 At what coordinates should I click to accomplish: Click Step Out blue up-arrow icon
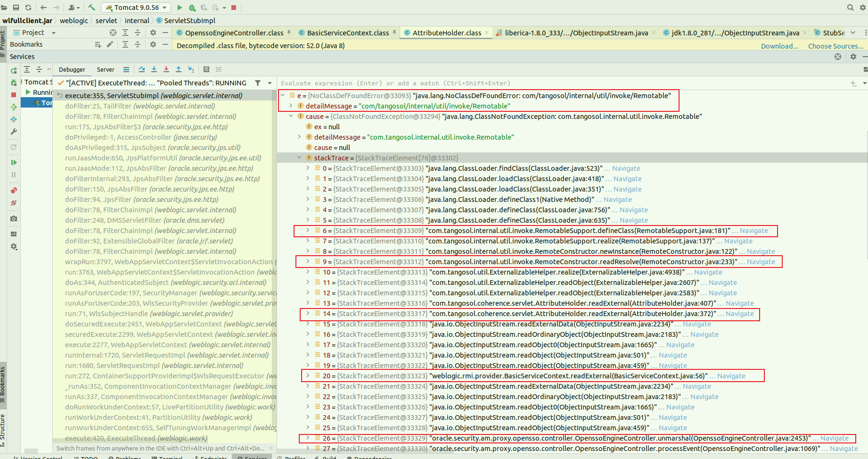click(179, 69)
